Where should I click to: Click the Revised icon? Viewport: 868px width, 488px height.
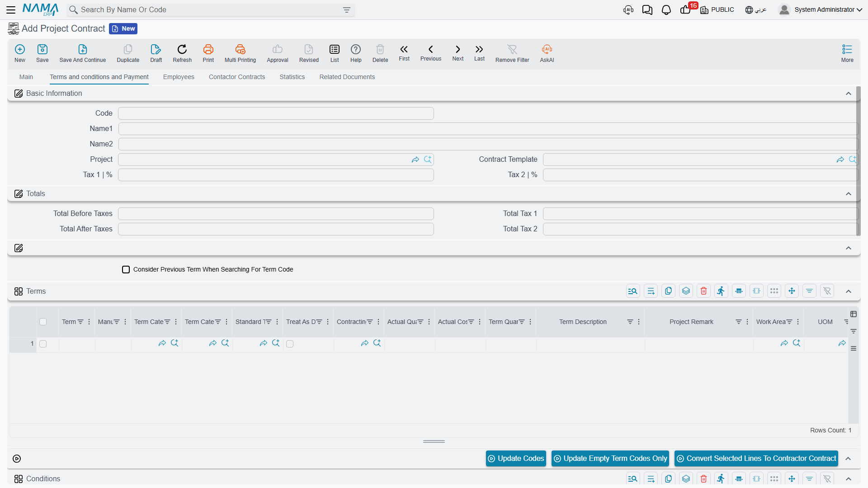tap(309, 53)
